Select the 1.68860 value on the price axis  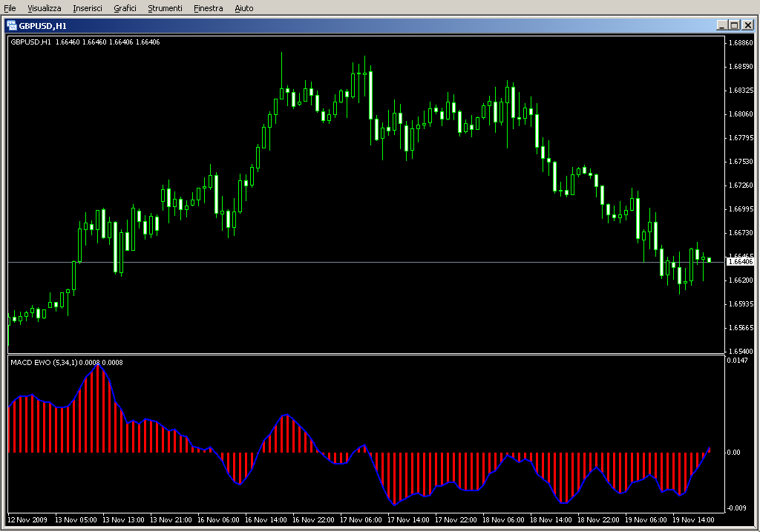pos(740,43)
